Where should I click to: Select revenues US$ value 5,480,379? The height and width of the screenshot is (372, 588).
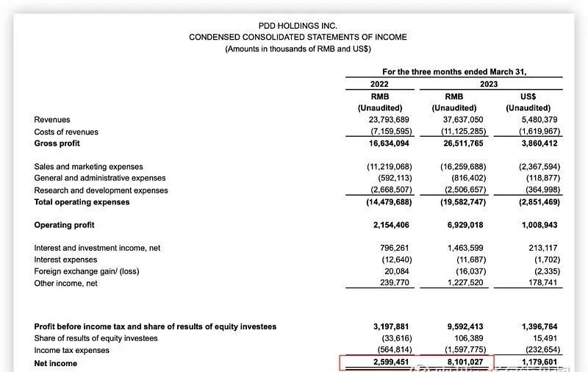(x=539, y=120)
